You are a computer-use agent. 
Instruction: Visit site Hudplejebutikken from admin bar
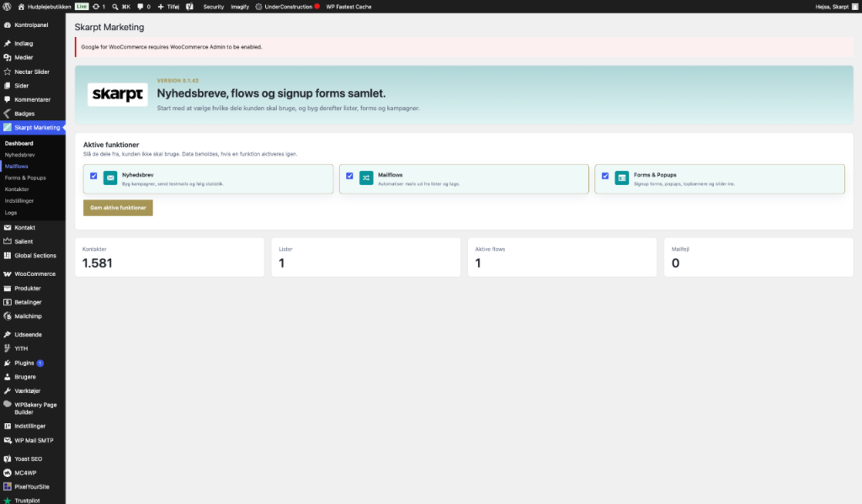coord(45,7)
